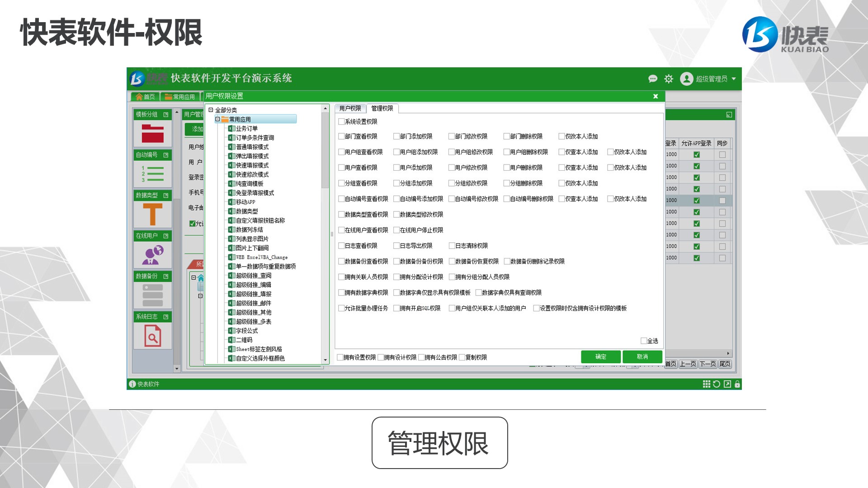This screenshot has height=488, width=868.
Task: Check 数据备份恢复权限
Action: click(x=452, y=262)
